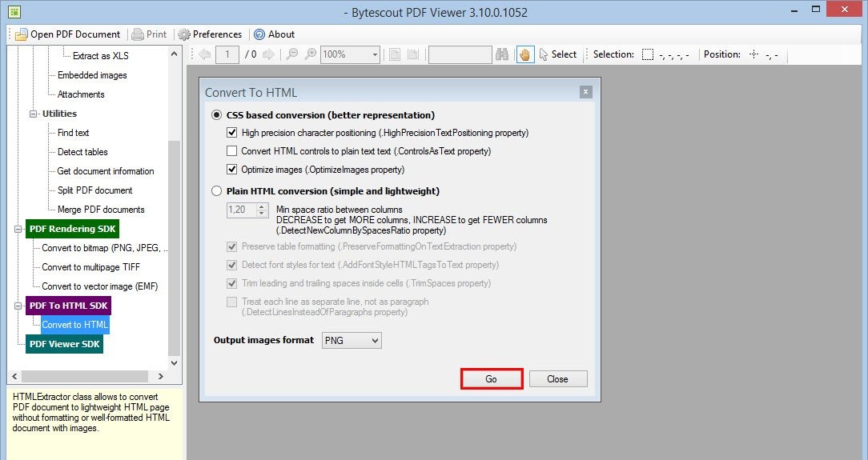Click the tree panel horizontal scrollbar thumb
This screenshot has height=460, width=868.
85,377
